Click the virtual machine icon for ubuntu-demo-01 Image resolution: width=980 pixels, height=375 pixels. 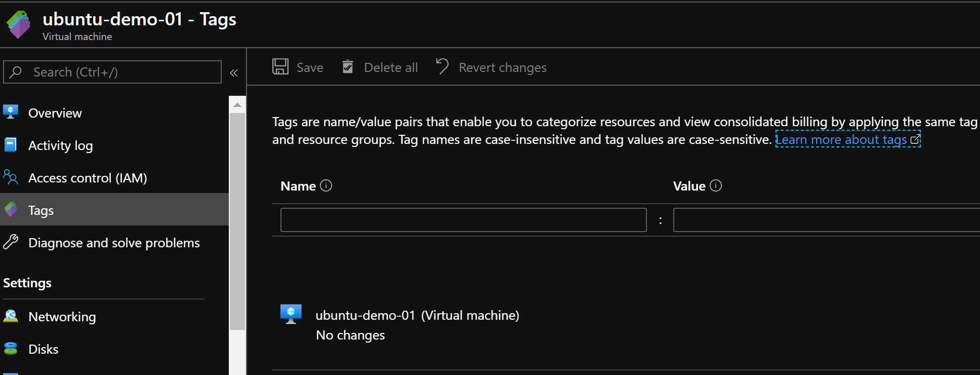coord(291,314)
